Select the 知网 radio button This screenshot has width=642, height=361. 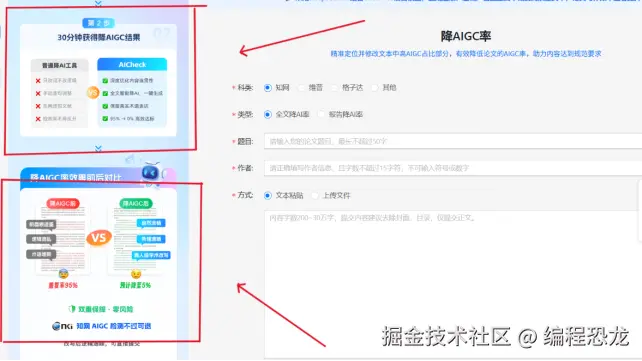[x=268, y=88]
